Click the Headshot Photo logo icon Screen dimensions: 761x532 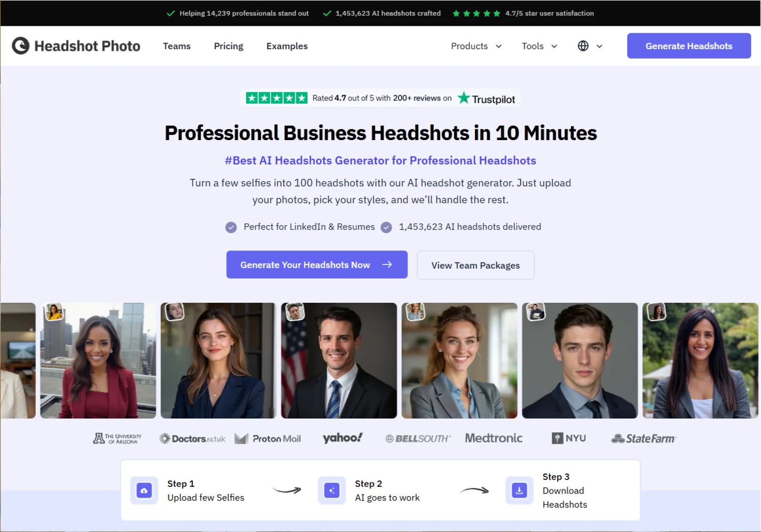tap(20, 46)
